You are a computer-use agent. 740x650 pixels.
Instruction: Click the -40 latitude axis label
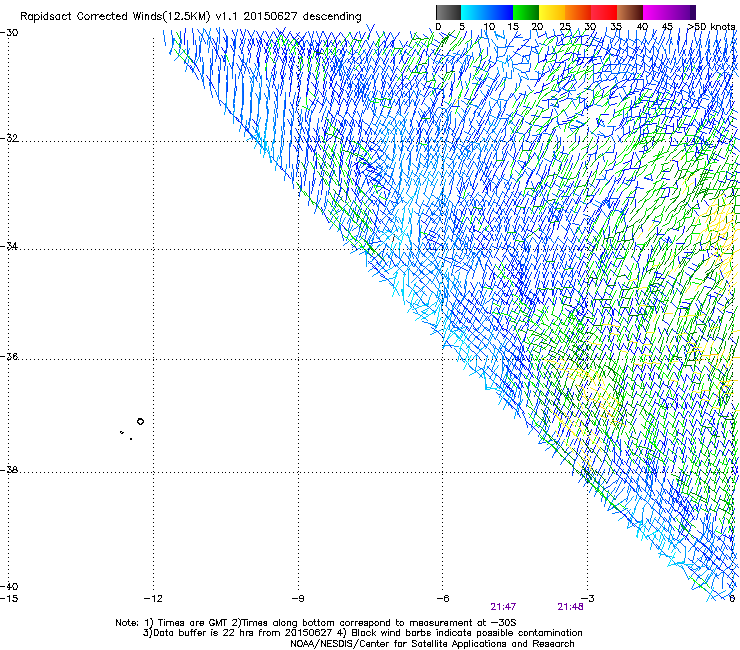pos(9,587)
